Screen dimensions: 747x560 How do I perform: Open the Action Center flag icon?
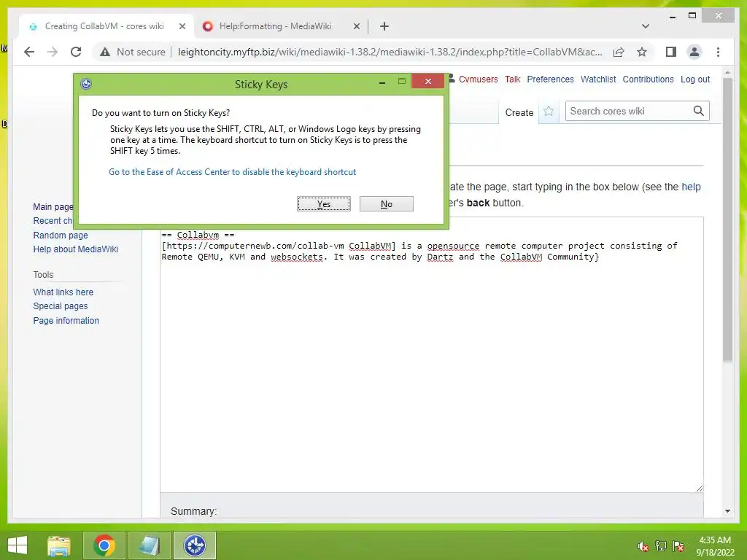click(678, 546)
